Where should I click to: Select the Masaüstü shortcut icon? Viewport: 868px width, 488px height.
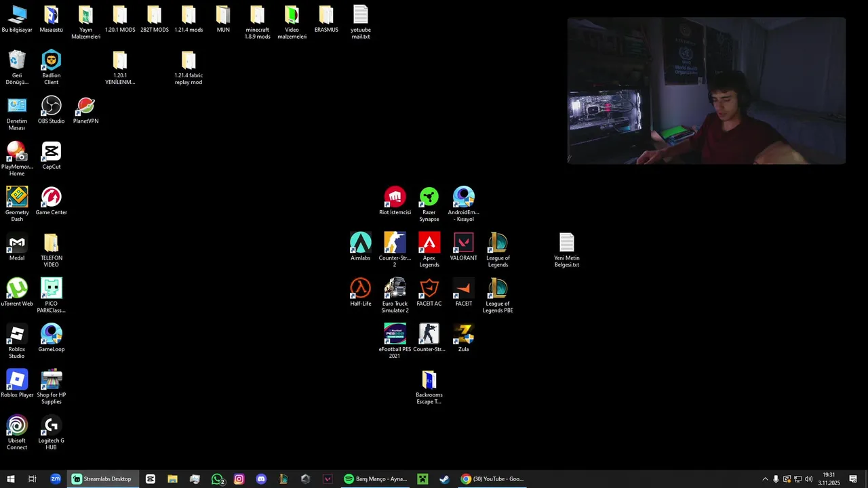click(52, 19)
